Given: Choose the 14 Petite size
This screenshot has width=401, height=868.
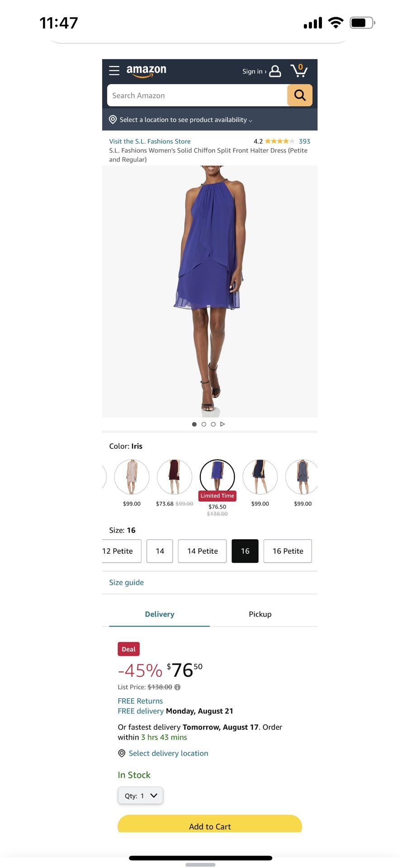Looking at the screenshot, I should click(x=203, y=551).
